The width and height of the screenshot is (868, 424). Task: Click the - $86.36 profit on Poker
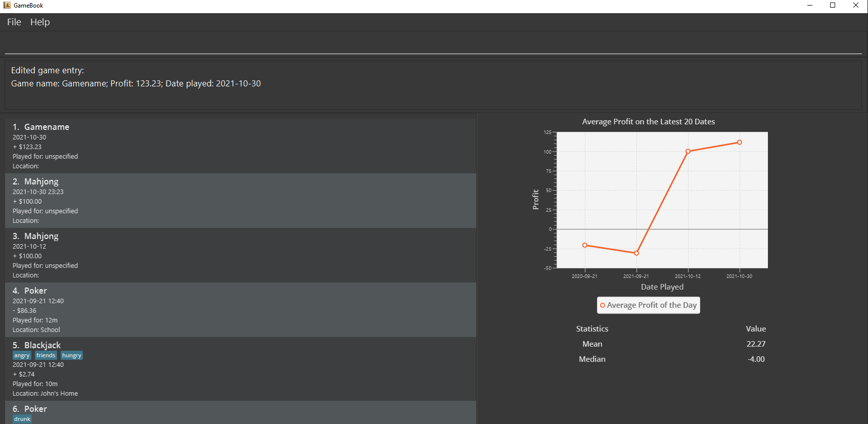pyautogui.click(x=25, y=311)
